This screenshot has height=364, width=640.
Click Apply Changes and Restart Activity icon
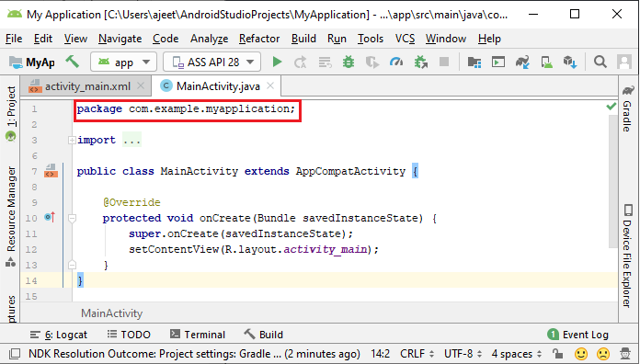point(301,62)
